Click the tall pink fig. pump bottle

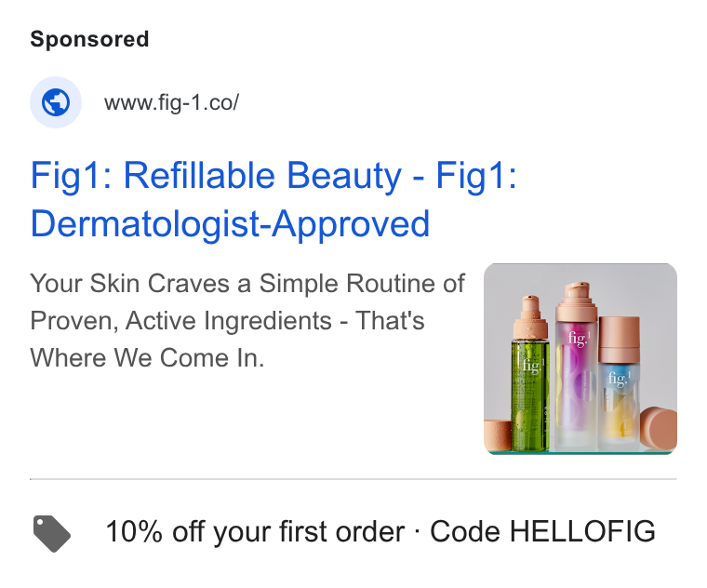(576, 367)
